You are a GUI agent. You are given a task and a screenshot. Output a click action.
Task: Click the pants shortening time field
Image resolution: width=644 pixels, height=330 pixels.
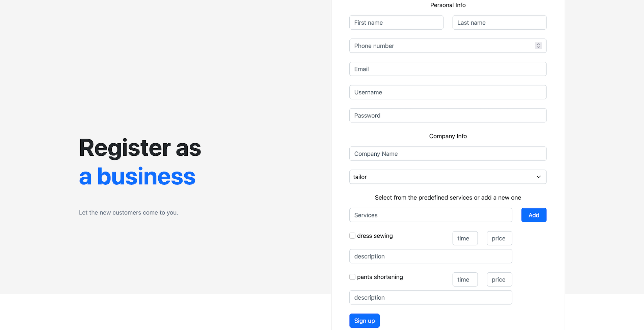click(x=465, y=279)
